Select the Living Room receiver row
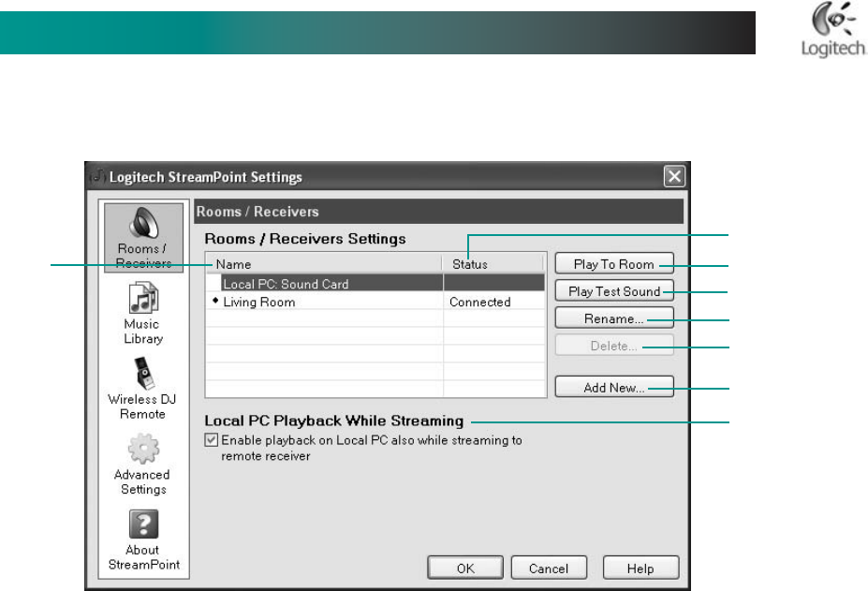Image resolution: width=868 pixels, height=591 pixels. point(375,302)
